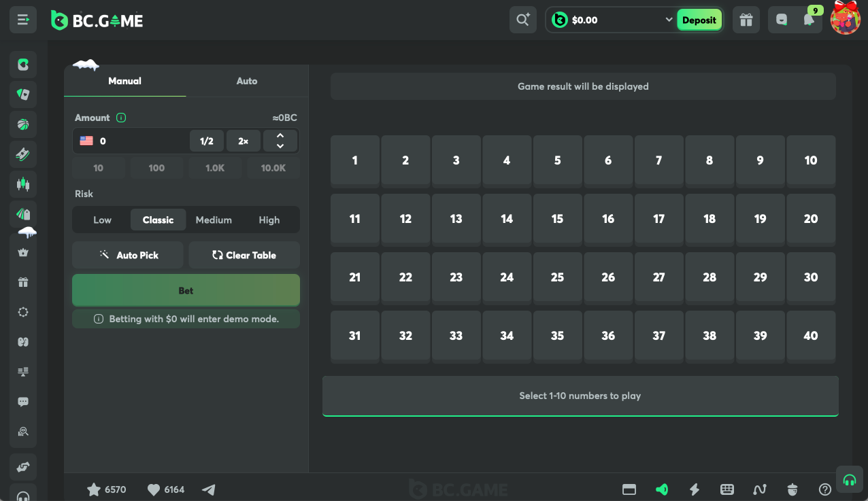Viewport: 868px width, 501px height.
Task: Open the gift rewards icon in header
Action: [746, 20]
